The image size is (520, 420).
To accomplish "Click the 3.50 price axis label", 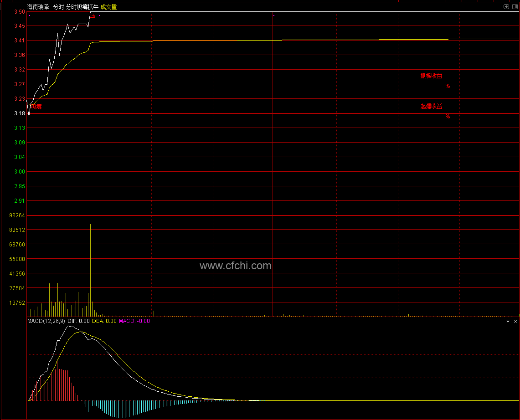I will 20,11.
